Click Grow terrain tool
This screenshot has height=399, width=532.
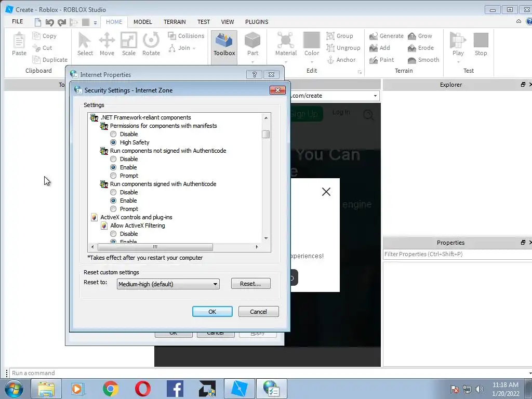(x=420, y=36)
